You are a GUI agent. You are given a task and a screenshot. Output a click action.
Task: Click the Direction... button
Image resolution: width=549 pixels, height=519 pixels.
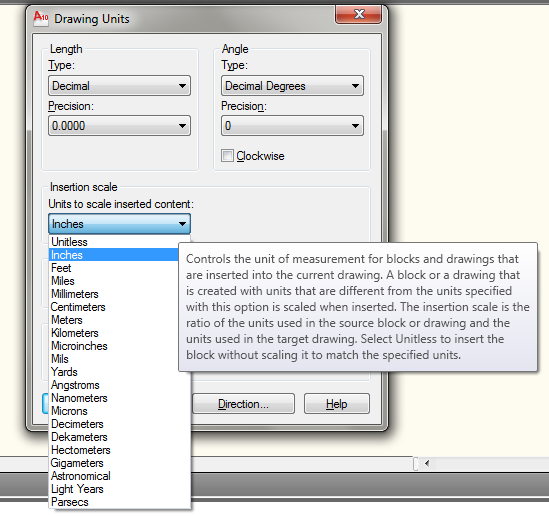click(243, 404)
